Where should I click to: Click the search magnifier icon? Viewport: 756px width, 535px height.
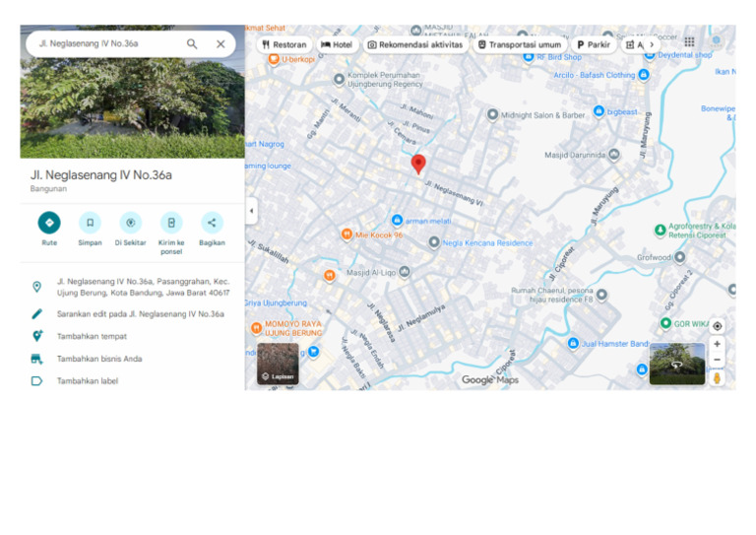pyautogui.click(x=192, y=44)
